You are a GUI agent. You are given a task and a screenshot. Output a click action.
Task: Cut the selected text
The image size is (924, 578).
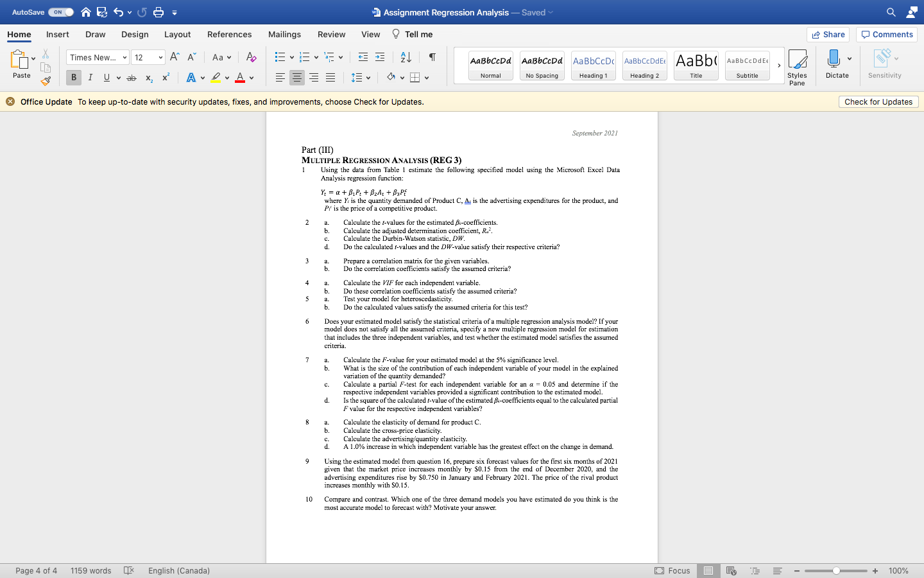46,54
